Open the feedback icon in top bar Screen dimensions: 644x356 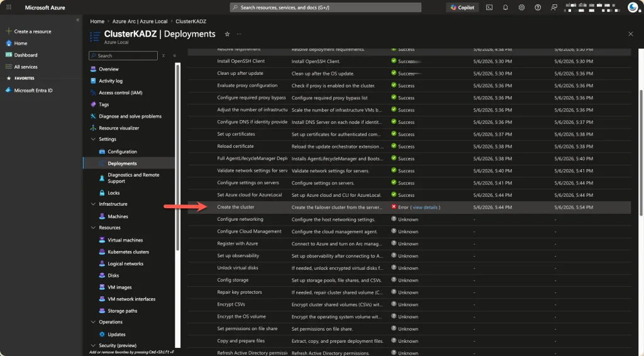pyautogui.click(x=554, y=8)
